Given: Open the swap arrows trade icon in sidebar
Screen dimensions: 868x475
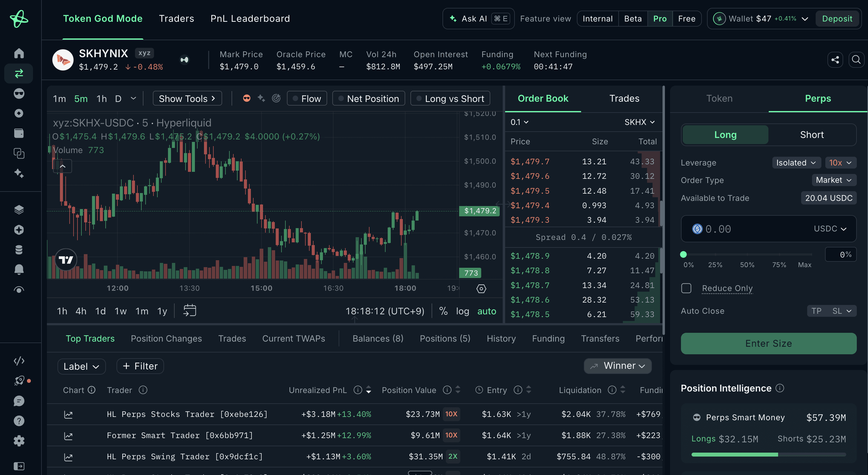Looking at the screenshot, I should 19,74.
